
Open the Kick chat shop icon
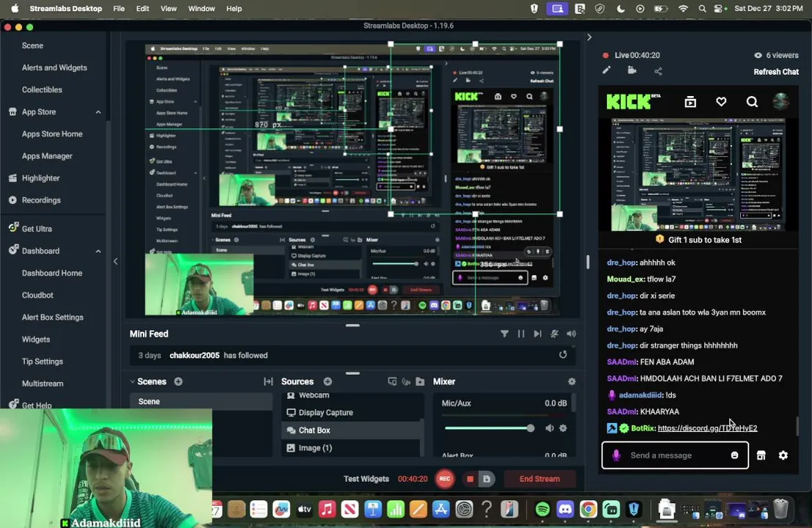pyautogui.click(x=761, y=455)
